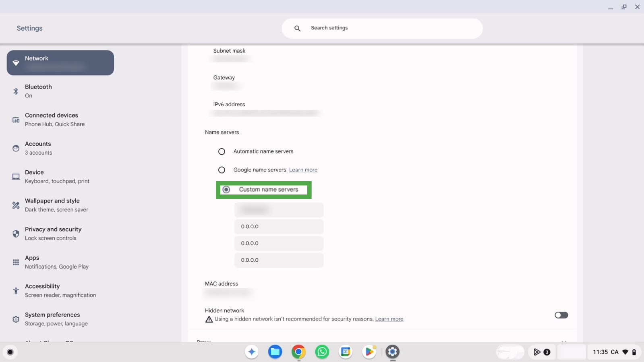Click the Gateway label
The height and width of the screenshot is (362, 644).
224,77
